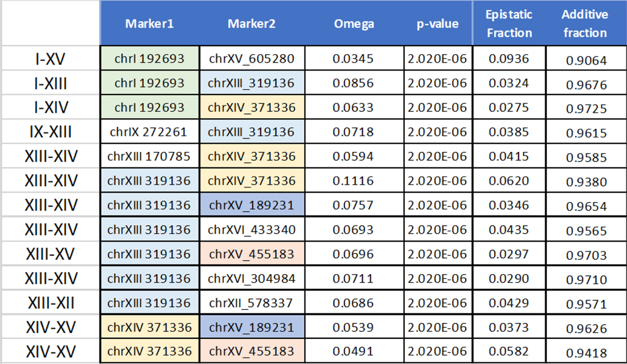Viewport: 627px width, 364px height.
Task: Select the I-XV row label
Action: click(51, 59)
